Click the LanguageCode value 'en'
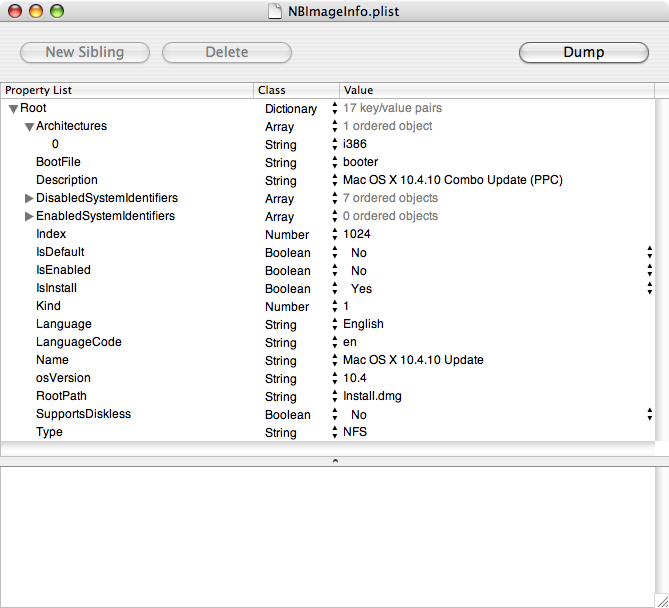Image resolution: width=669 pixels, height=608 pixels. click(349, 342)
